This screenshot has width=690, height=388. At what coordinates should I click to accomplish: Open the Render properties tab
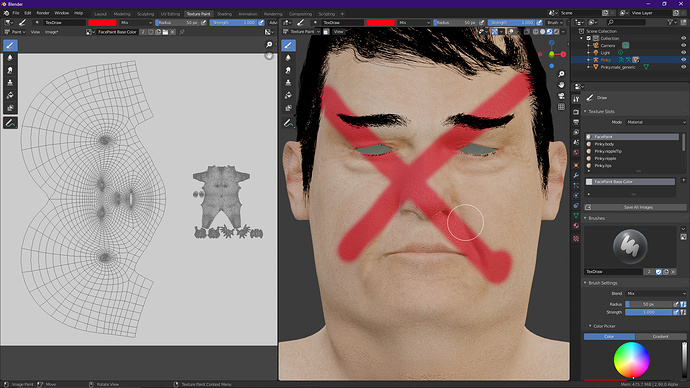tap(576, 112)
